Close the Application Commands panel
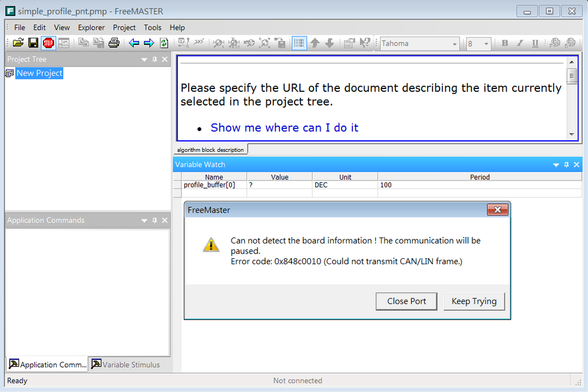 (x=164, y=220)
